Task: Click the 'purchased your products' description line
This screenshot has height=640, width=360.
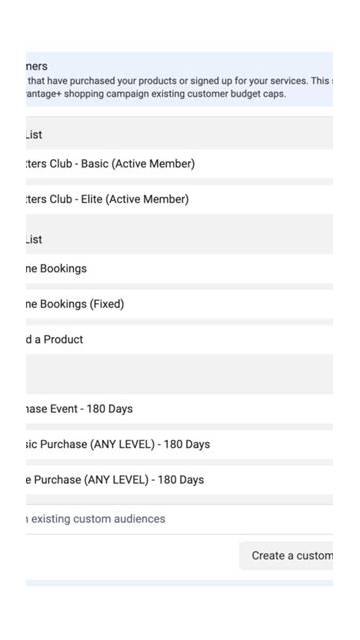Action: pos(180,81)
